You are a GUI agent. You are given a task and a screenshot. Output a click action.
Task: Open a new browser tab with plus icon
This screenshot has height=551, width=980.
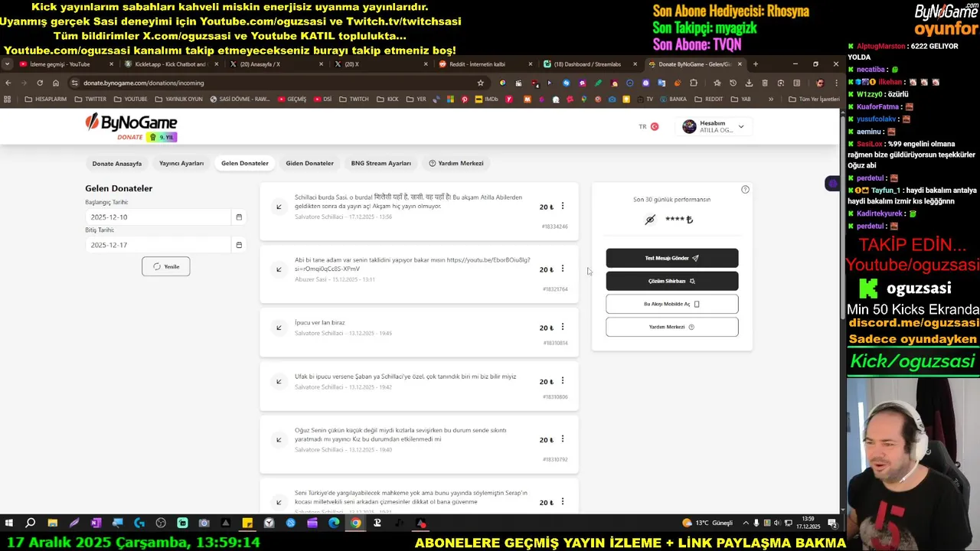coord(755,64)
